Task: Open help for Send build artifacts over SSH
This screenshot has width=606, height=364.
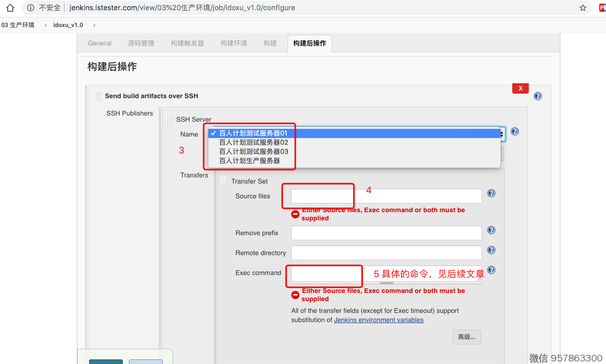Action: 537,96
